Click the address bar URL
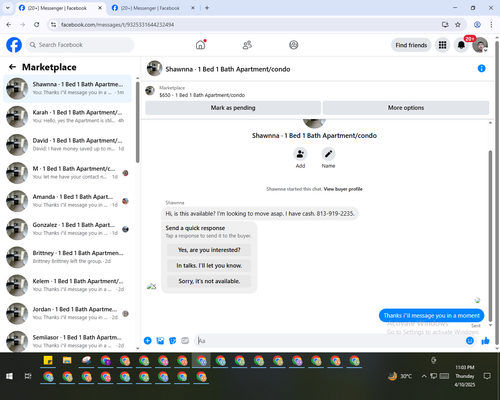Image resolution: width=500 pixels, height=400 pixels. (x=117, y=25)
